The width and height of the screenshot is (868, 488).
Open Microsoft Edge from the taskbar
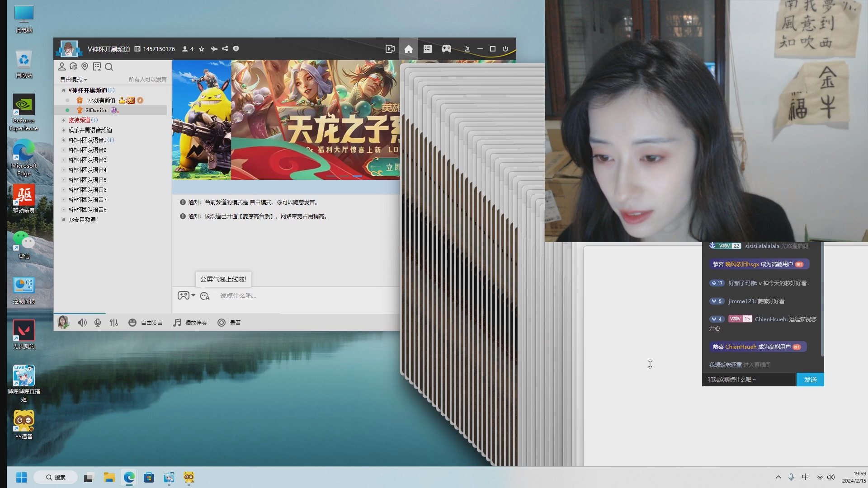click(129, 477)
